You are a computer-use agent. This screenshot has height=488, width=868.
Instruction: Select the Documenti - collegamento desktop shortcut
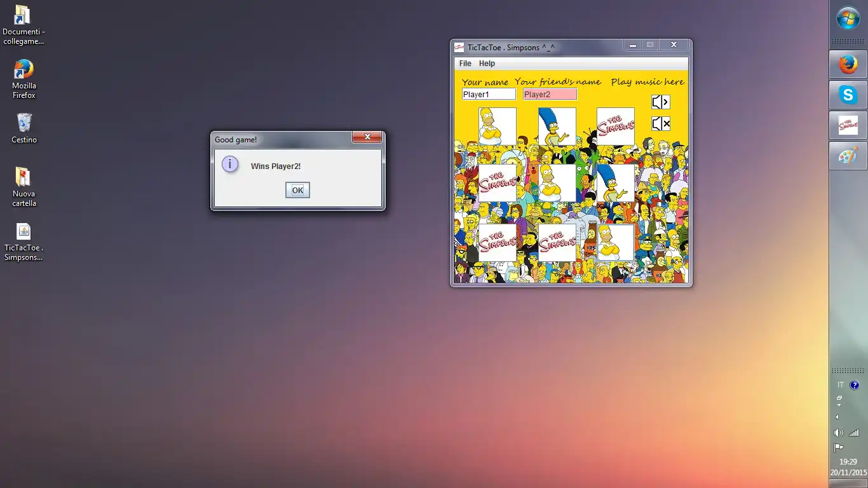(24, 25)
